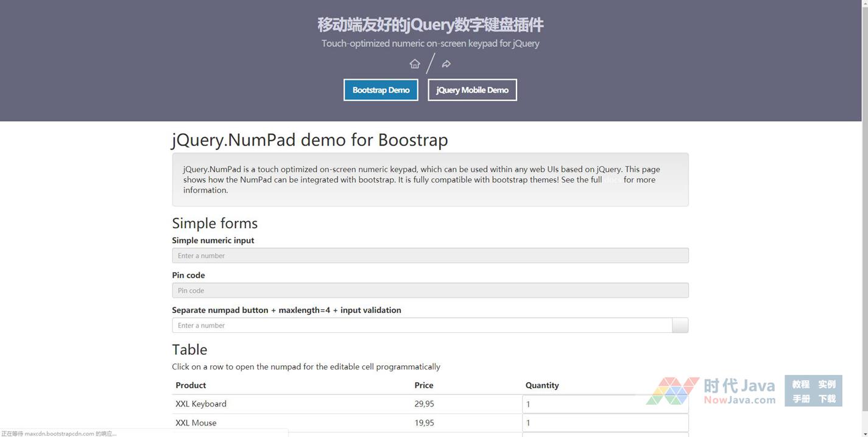The height and width of the screenshot is (437, 868).
Task: Follow the faint docs link
Action: pos(612,180)
